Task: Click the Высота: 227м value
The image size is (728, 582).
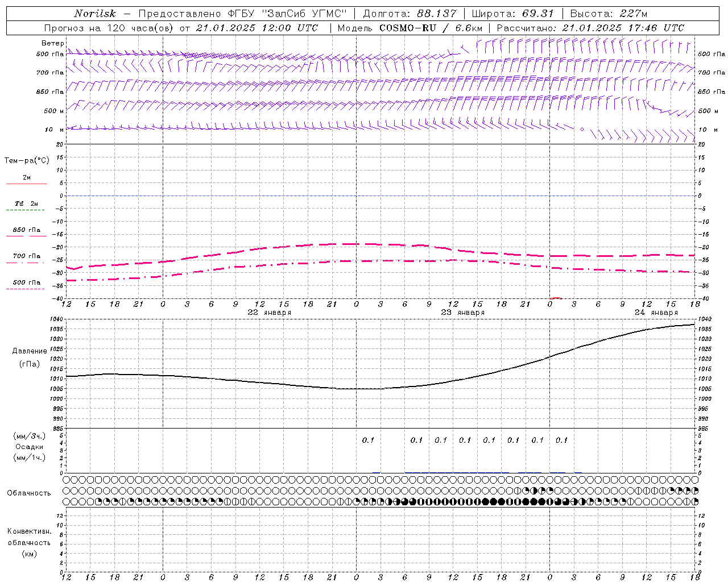Action: pyautogui.click(x=609, y=14)
